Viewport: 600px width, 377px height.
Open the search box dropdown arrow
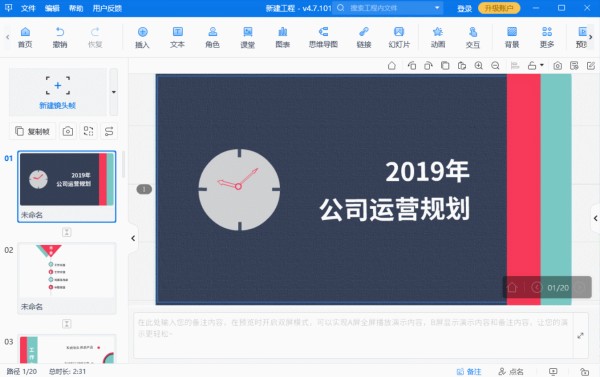(437, 8)
